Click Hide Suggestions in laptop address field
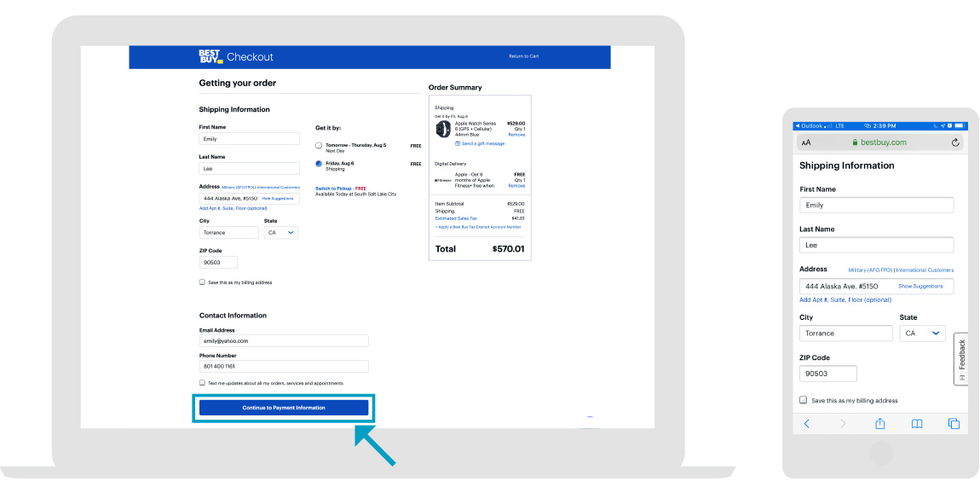Viewport: 980px width, 493px height. tap(278, 199)
